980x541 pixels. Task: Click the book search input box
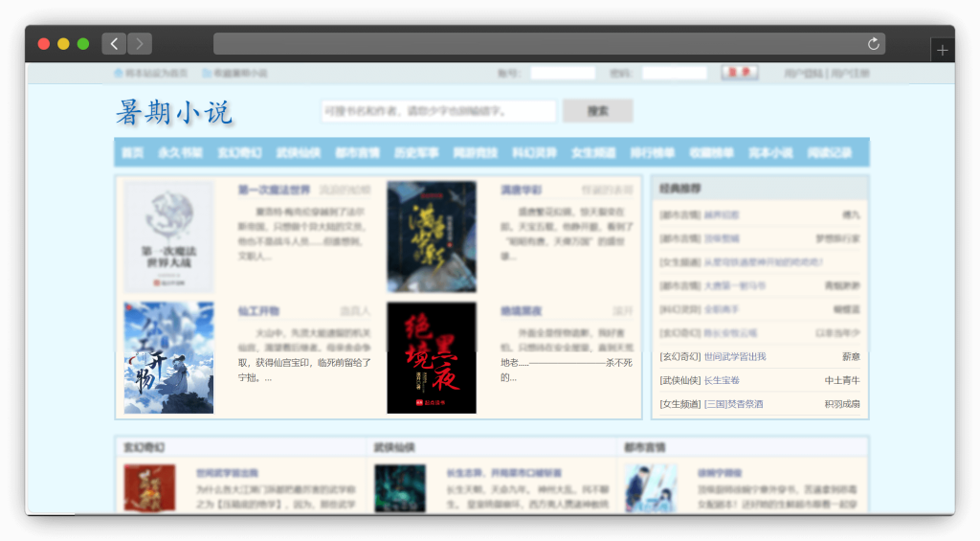tap(438, 111)
